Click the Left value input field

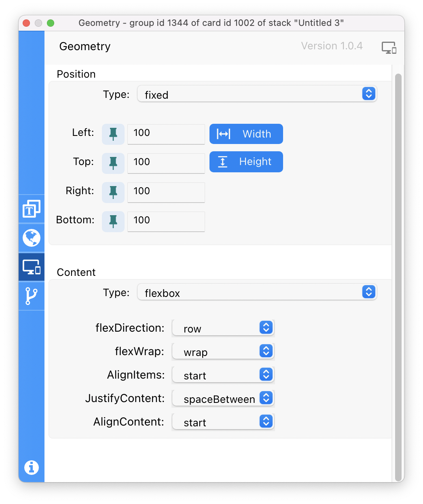pyautogui.click(x=166, y=134)
